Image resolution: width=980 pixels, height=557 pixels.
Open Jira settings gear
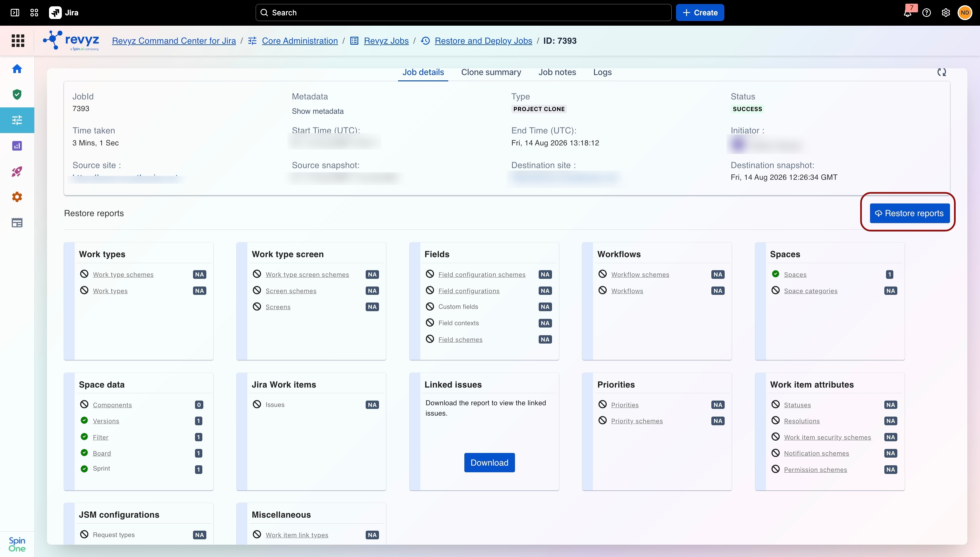(x=946, y=13)
